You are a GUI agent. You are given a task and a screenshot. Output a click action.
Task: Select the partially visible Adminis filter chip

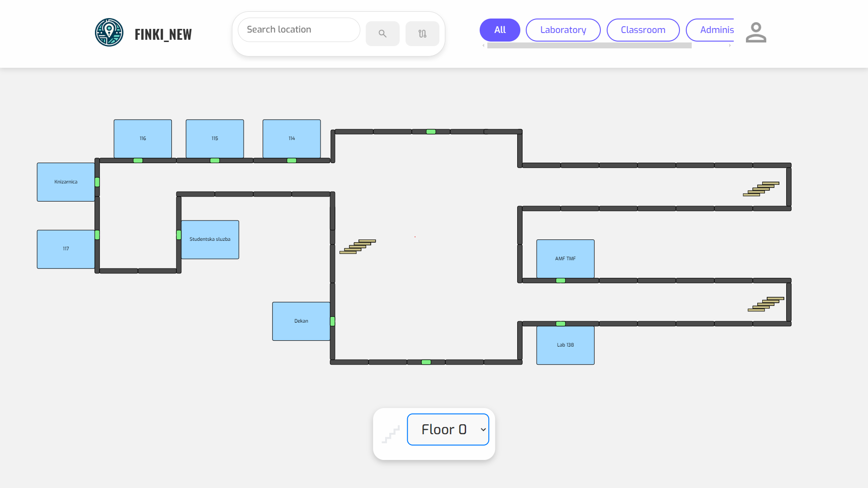click(x=712, y=30)
